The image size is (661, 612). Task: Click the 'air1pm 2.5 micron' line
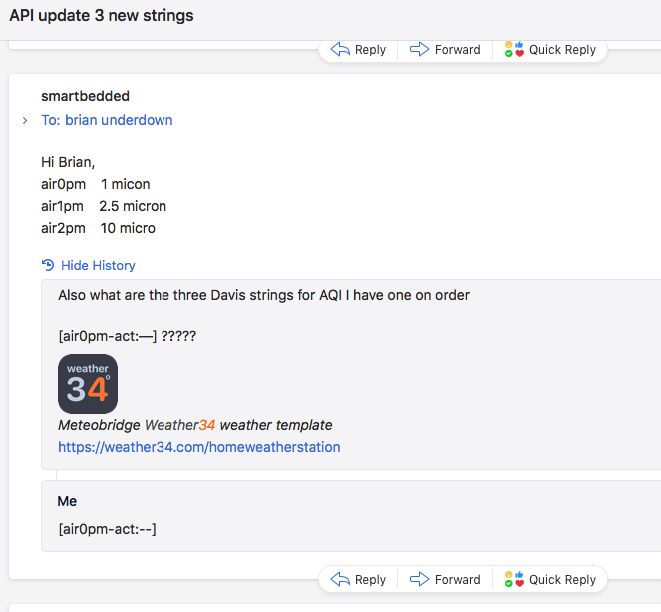[103, 206]
